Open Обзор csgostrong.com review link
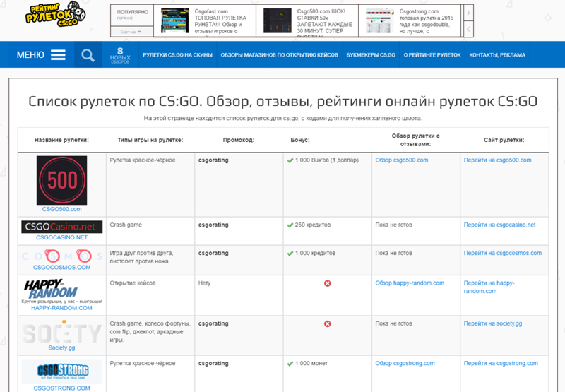 coord(405,364)
